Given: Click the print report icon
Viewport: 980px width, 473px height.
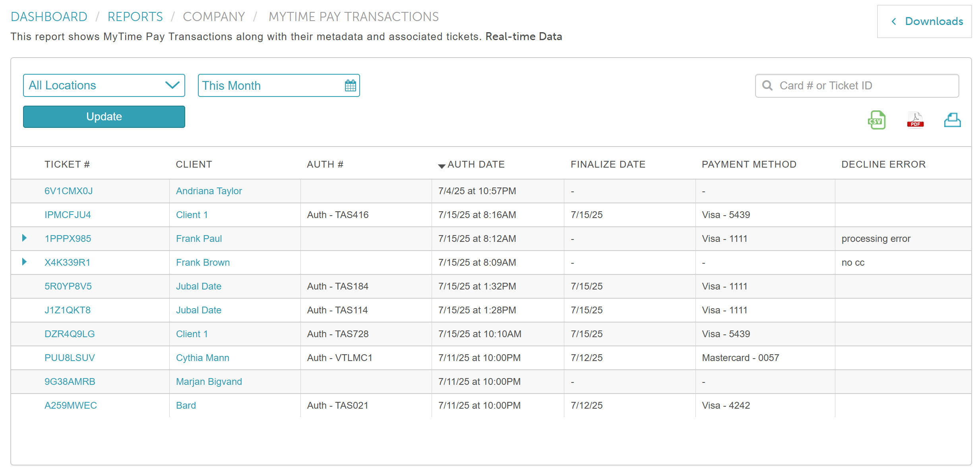Looking at the screenshot, I should coord(952,120).
